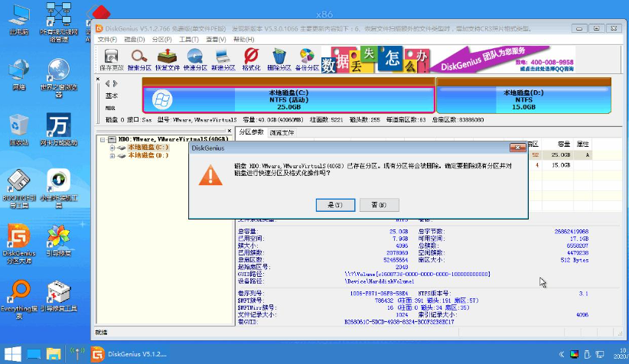Close the disk tree side panel
This screenshot has height=364, width=629.
(x=230, y=131)
